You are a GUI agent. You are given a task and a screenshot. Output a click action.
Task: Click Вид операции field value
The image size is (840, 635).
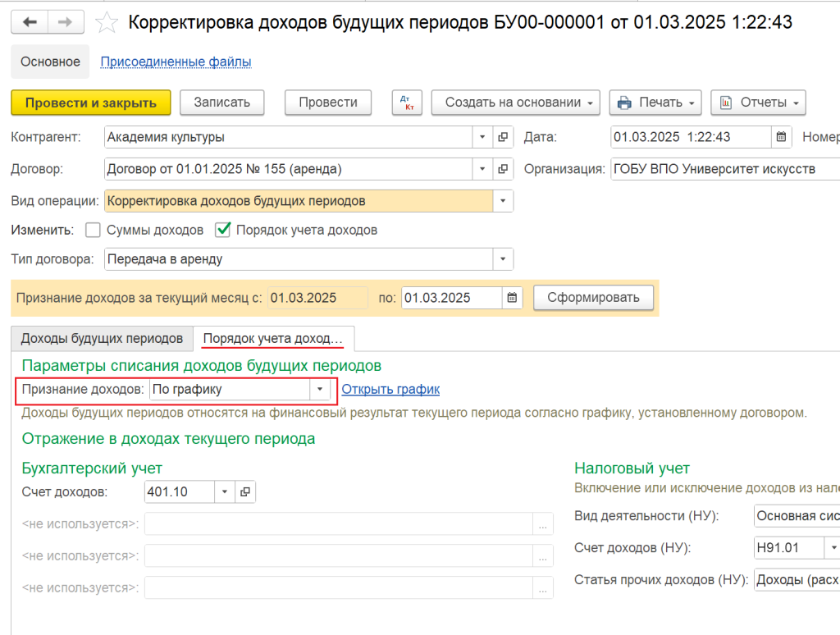pyautogui.click(x=299, y=202)
